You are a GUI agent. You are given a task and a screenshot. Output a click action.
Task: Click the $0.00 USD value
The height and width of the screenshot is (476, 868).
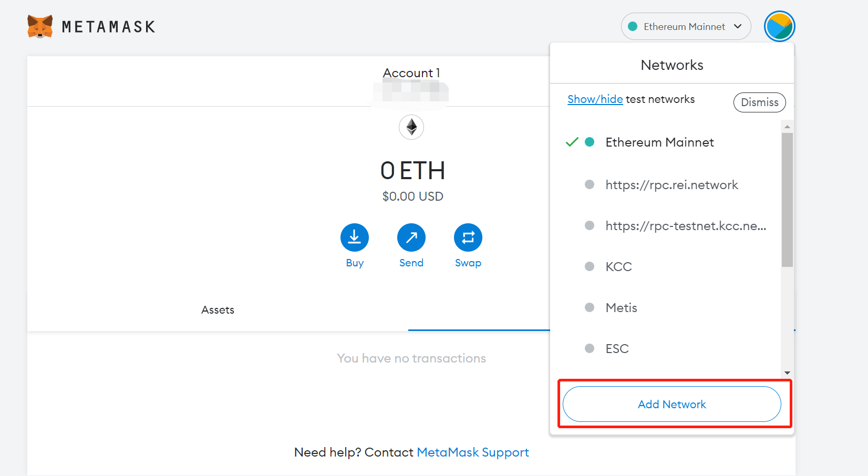point(412,196)
